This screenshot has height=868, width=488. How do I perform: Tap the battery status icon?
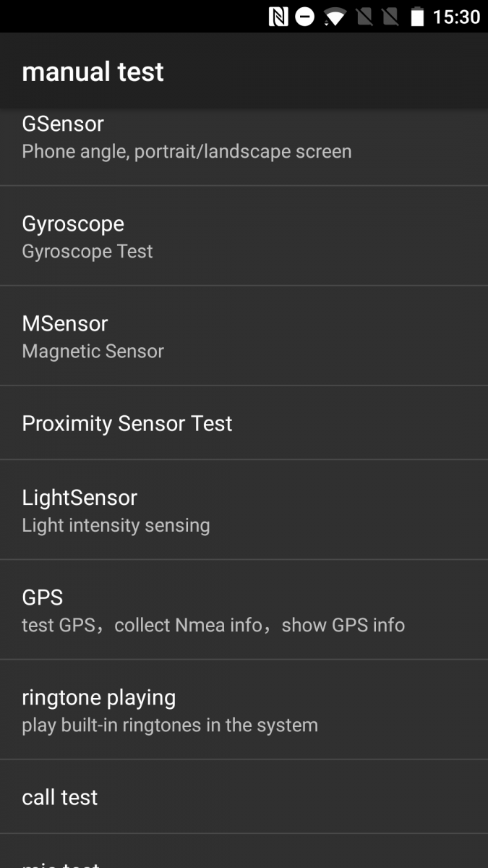tap(417, 17)
